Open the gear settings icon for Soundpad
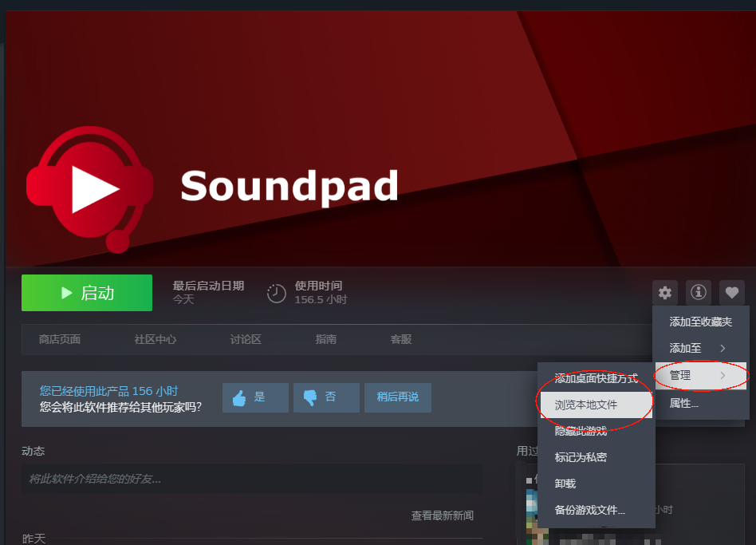This screenshot has height=545, width=756. pyautogui.click(x=665, y=292)
